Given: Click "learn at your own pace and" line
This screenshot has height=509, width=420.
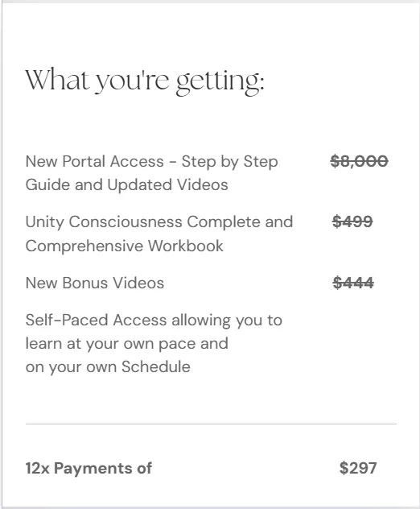Looking at the screenshot, I should [127, 344].
